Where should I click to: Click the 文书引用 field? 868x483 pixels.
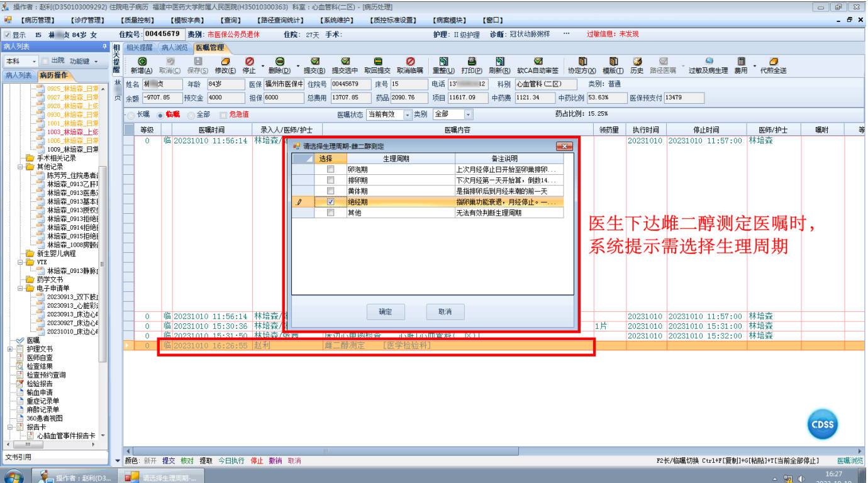pos(55,457)
